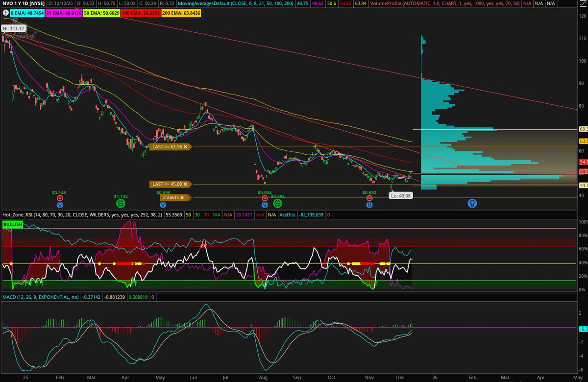Open the red earnings phone icon under $0.924
The width and height of the screenshot is (588, 382).
[265, 198]
